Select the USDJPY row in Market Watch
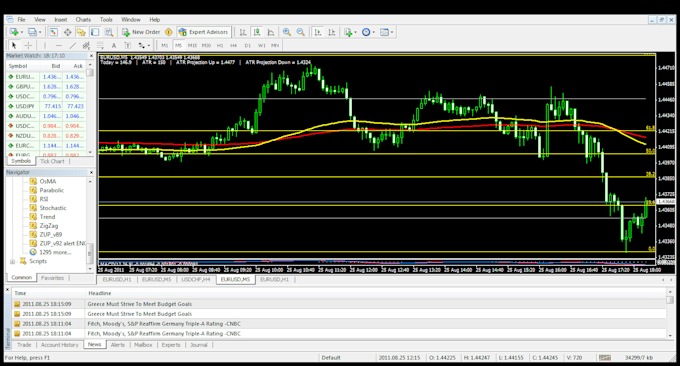Image resolution: width=680 pixels, height=366 pixels. coord(46,106)
